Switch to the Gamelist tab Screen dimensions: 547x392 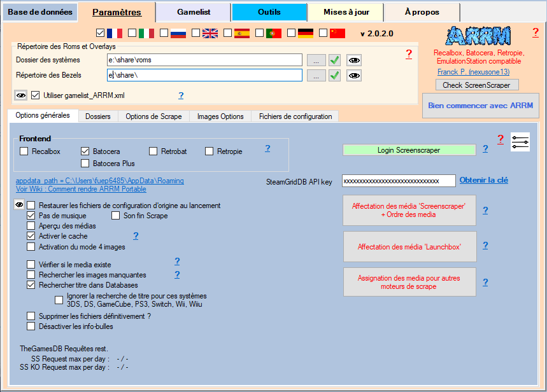point(194,12)
